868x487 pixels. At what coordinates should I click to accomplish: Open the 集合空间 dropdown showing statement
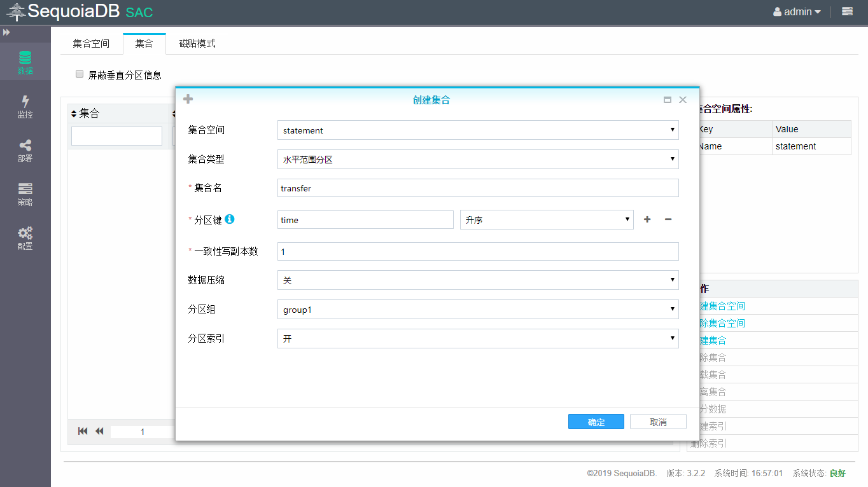pos(478,130)
